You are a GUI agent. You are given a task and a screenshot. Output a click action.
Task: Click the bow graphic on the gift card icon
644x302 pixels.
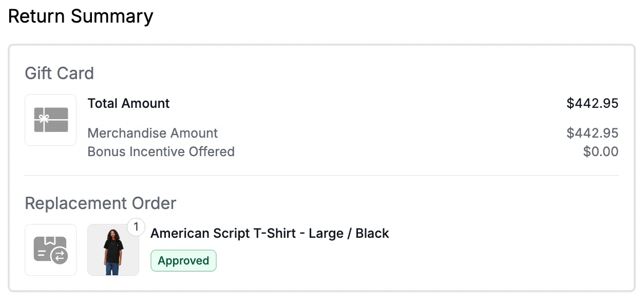tap(45, 120)
